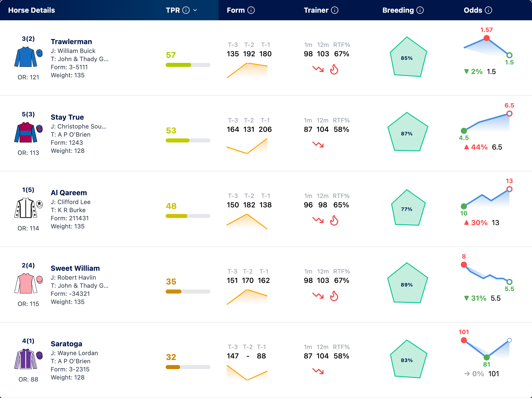
Task: Select the Odds column header
Action: [473, 10]
